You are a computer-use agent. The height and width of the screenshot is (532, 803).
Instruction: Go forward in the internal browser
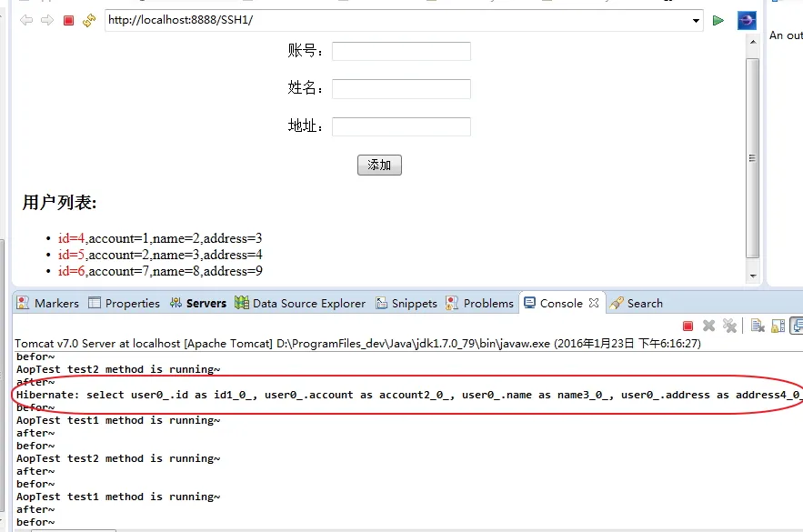pos(47,20)
